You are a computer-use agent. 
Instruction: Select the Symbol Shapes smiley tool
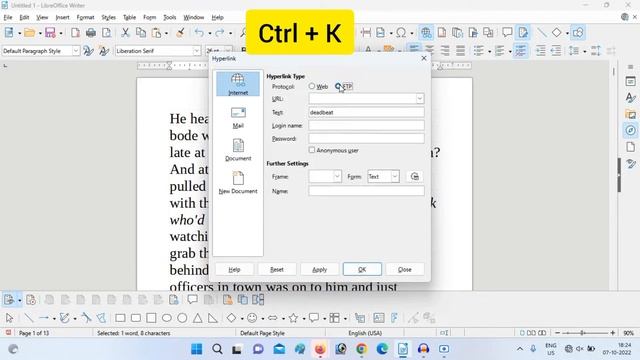pyautogui.click(x=252, y=318)
